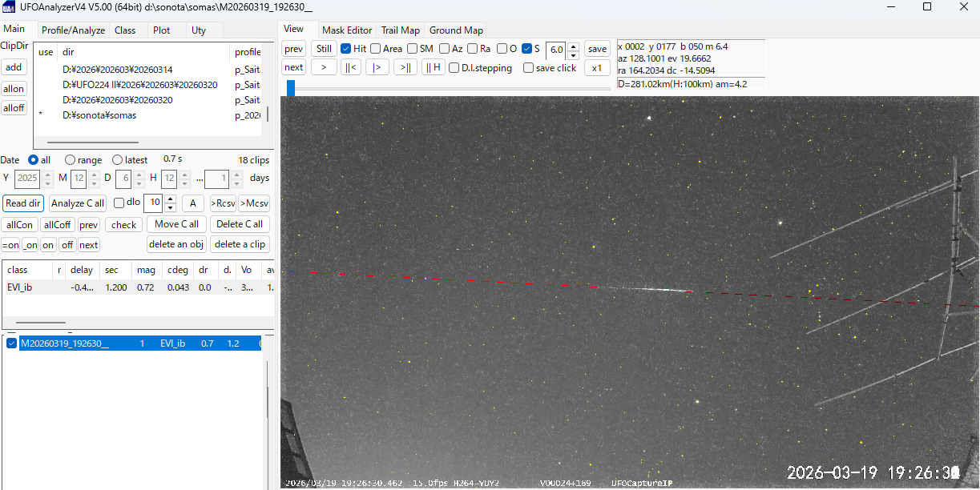Click the Read dir button
Image resolution: width=980 pixels, height=490 pixels.
point(22,203)
